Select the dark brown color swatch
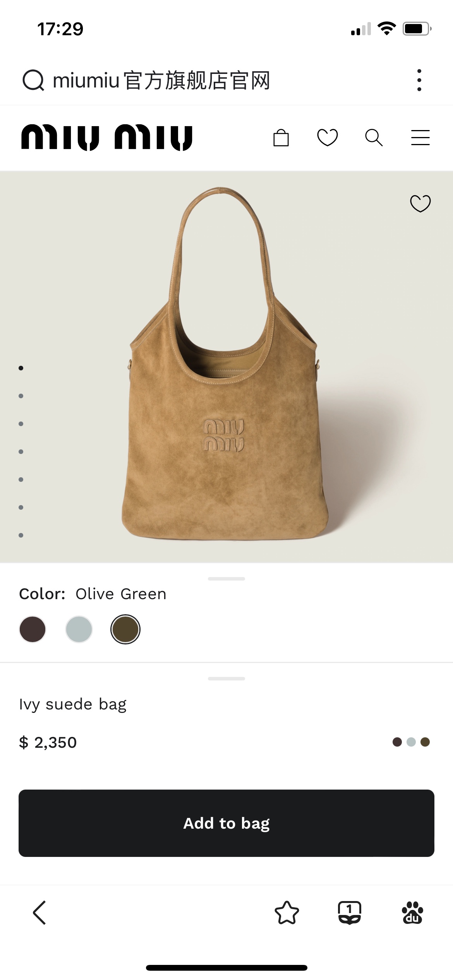Screen dimensions: 453x980 click(x=33, y=629)
